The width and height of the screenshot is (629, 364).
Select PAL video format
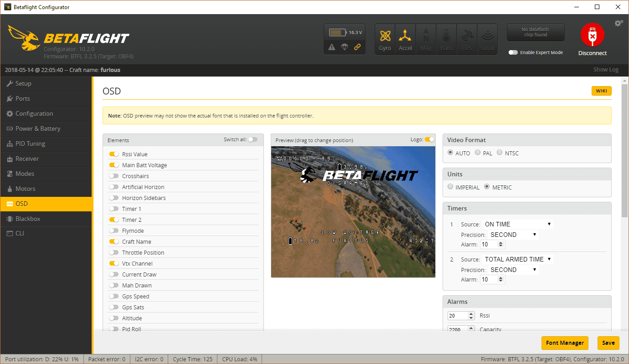coord(478,153)
